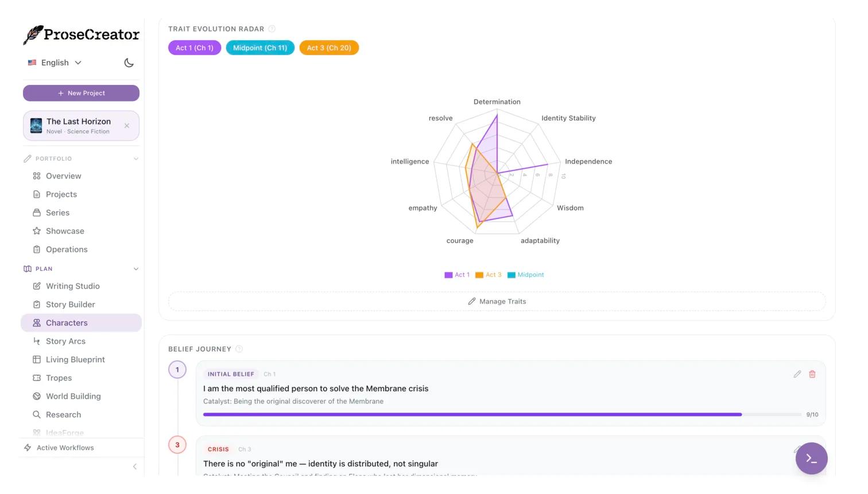Toggle the Act 1 legend entry
The width and height of the screenshot is (868, 494).
tap(457, 275)
